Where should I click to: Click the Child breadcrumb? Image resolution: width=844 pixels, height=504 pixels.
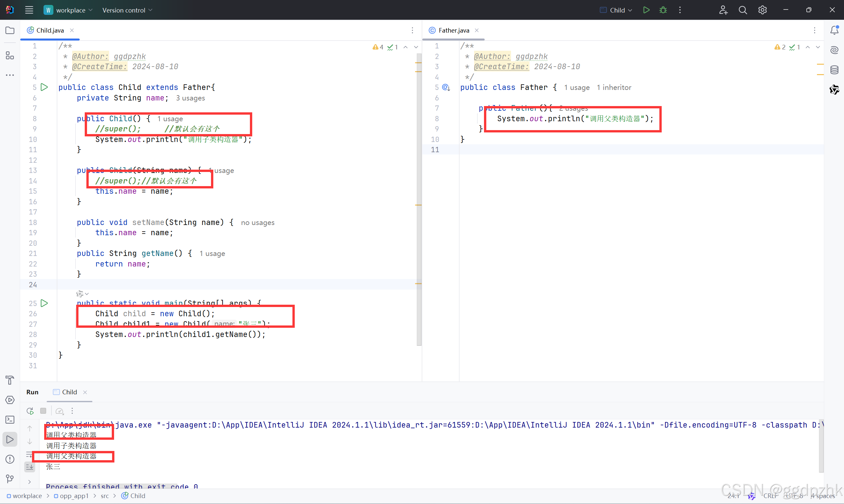pyautogui.click(x=133, y=496)
